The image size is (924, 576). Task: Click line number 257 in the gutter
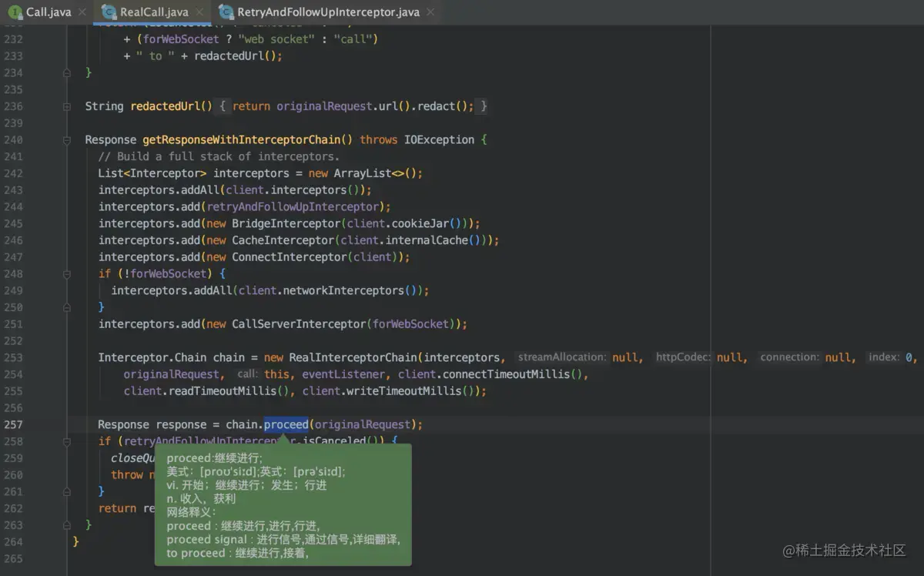click(13, 424)
